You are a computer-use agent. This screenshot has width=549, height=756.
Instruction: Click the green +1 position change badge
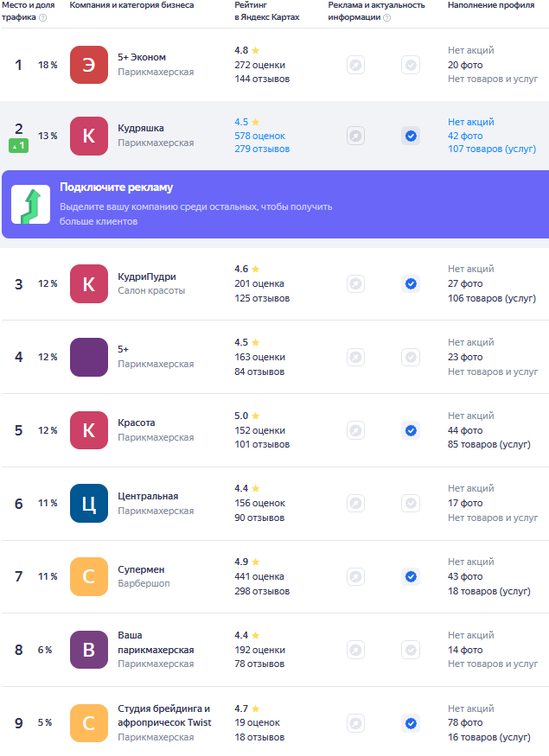(18, 146)
